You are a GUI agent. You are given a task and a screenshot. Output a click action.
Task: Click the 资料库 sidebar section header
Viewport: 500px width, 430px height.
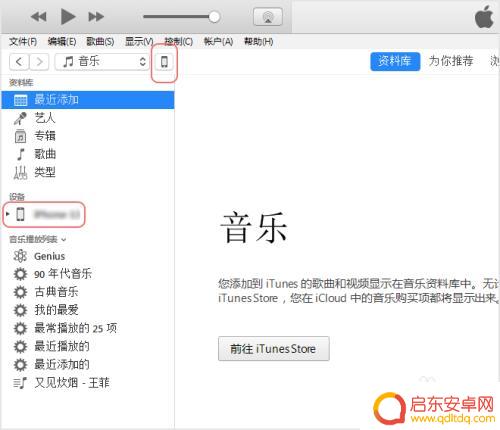coord(21,83)
